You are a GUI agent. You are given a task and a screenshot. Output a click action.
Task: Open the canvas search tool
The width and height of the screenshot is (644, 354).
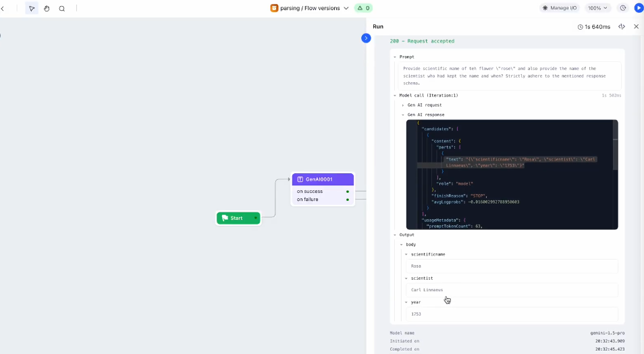pyautogui.click(x=62, y=8)
